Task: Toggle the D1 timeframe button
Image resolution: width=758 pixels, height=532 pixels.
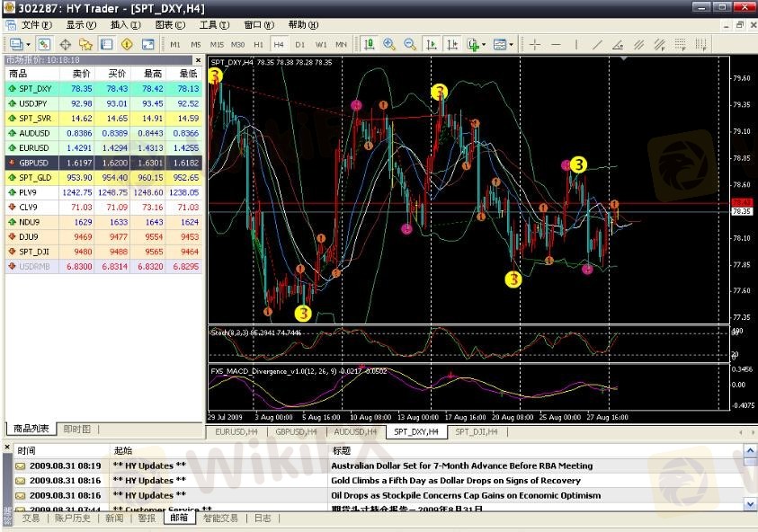Action: tap(300, 44)
